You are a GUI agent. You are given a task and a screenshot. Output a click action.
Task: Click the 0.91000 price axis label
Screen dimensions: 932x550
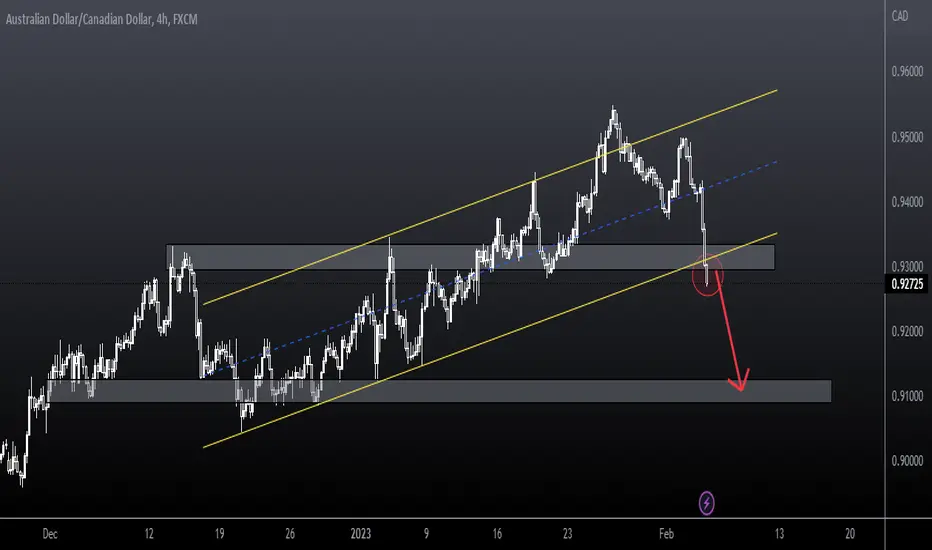908,396
